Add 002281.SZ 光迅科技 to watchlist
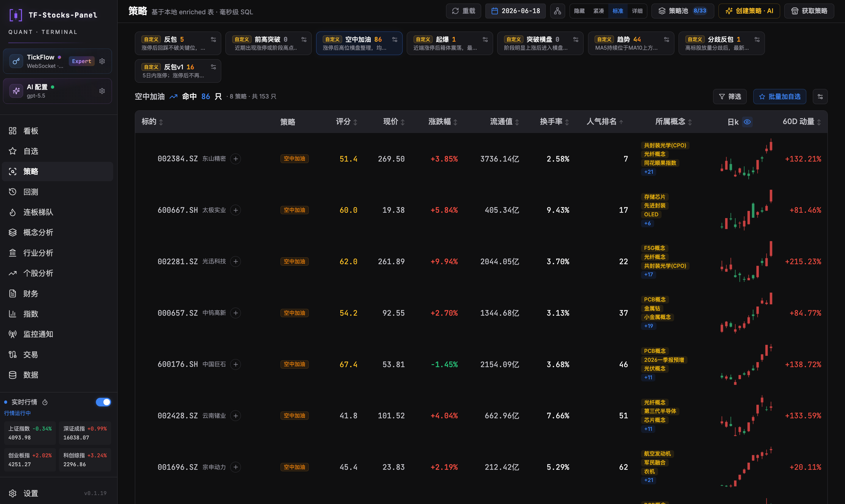Screen dimensions: 845x504 (236, 262)
